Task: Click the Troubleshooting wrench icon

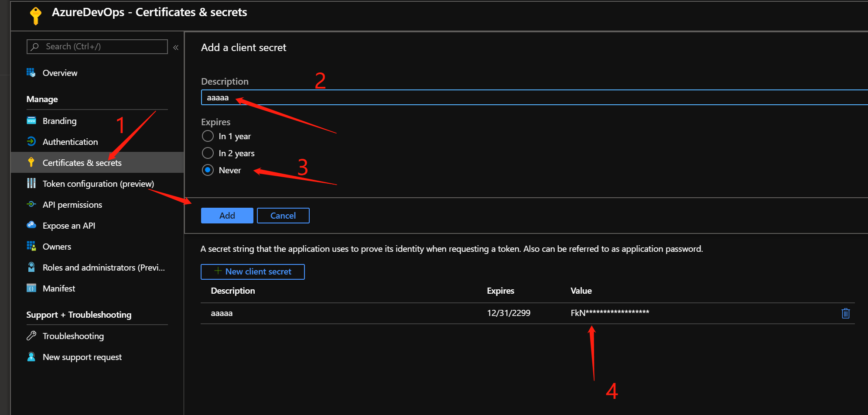Action: (x=31, y=336)
